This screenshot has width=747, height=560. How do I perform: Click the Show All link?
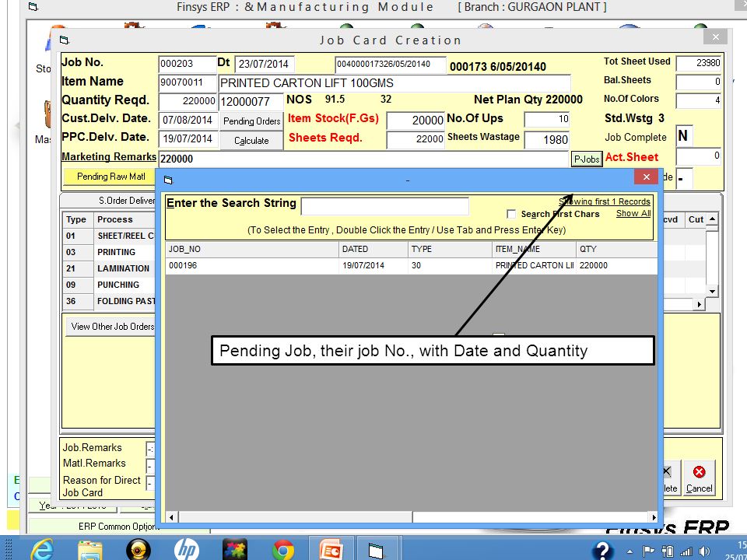coord(633,213)
